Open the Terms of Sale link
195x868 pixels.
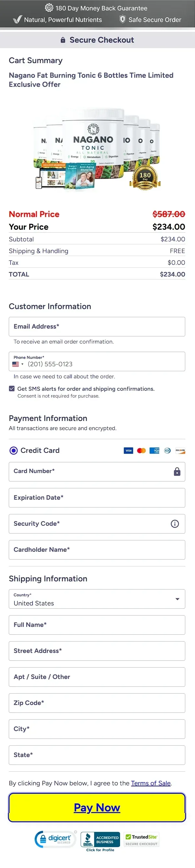pyautogui.click(x=151, y=783)
